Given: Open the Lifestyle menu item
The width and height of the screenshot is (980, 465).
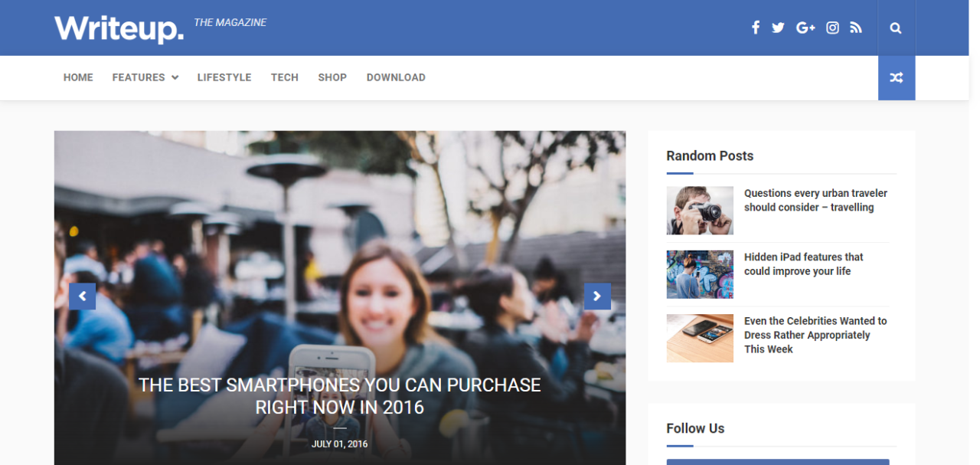Looking at the screenshot, I should 224,77.
